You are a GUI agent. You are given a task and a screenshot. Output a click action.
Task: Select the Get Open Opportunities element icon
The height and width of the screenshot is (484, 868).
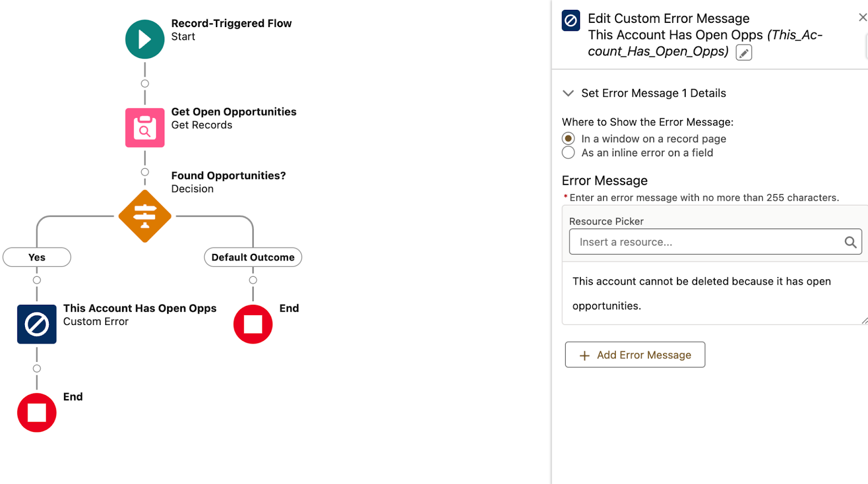click(x=145, y=128)
